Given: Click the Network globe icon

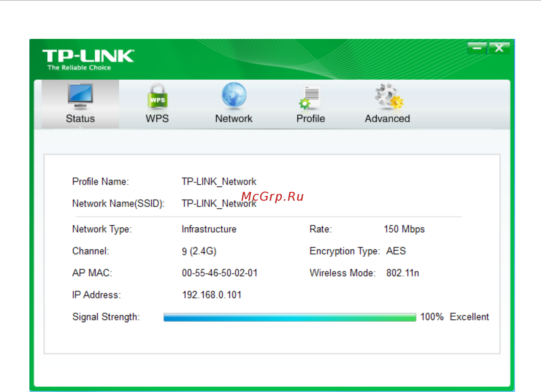Looking at the screenshot, I should click(x=234, y=95).
